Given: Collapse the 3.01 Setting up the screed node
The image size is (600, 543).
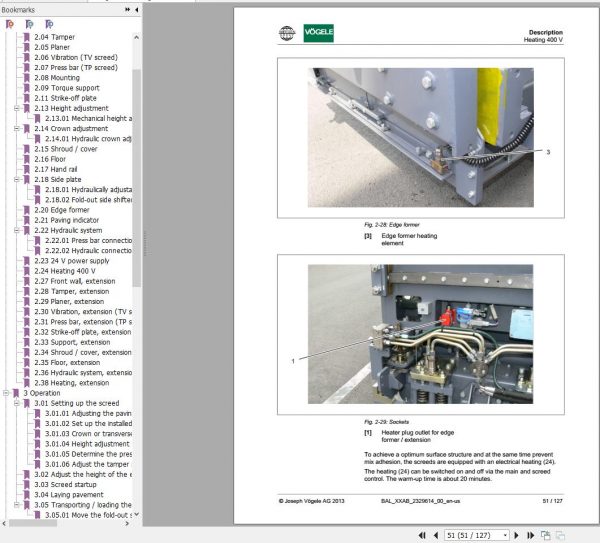Looking at the screenshot, I should [x=16, y=403].
